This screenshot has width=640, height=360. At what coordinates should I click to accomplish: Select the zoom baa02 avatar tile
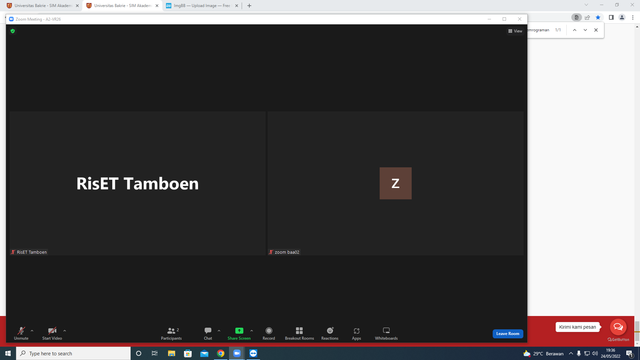tap(396, 183)
